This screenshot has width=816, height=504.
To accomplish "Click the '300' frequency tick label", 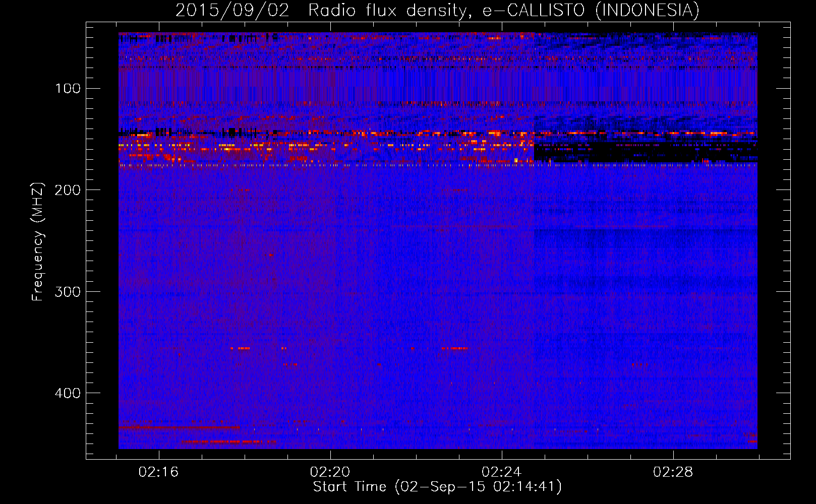I will coord(68,292).
